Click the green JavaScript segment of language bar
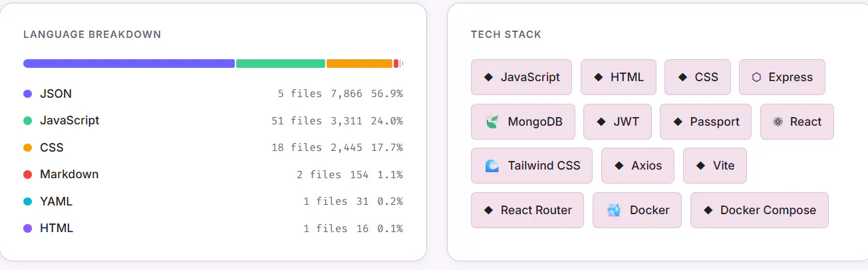Viewport: 868px width, 270px height. (281, 64)
